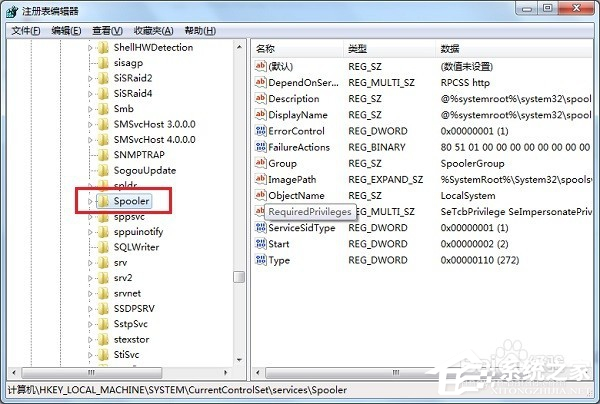This screenshot has height=404, width=600.
Task: Select the Type registry value
Action: tap(278, 260)
